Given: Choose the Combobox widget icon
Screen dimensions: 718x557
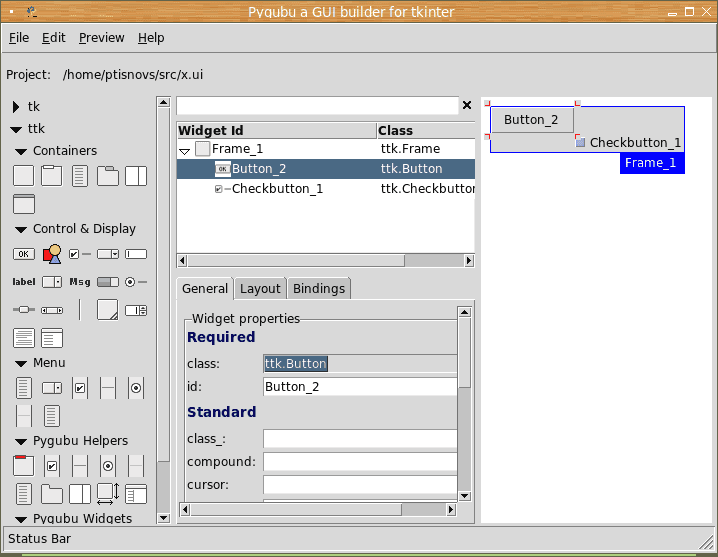Looking at the screenshot, I should pyautogui.click(x=108, y=254).
